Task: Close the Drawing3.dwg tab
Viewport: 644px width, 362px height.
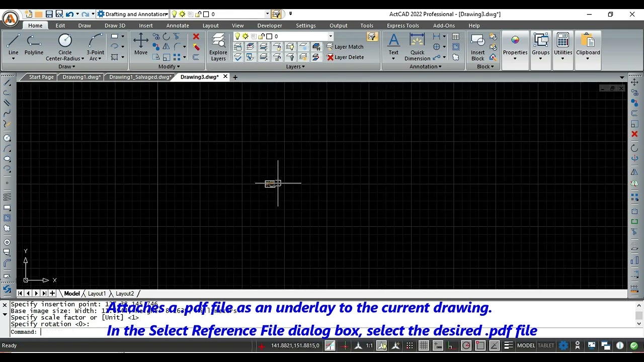Action: coord(225,77)
